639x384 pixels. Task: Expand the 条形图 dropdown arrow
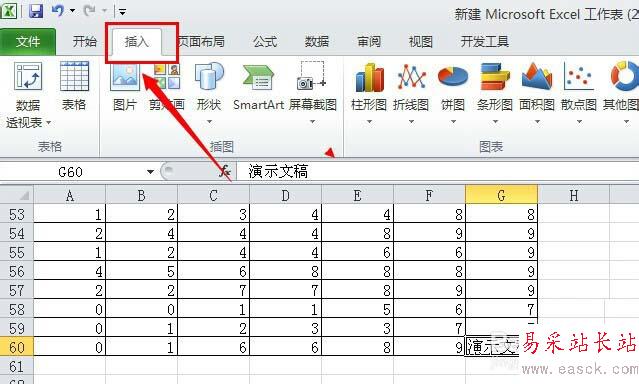[495, 121]
